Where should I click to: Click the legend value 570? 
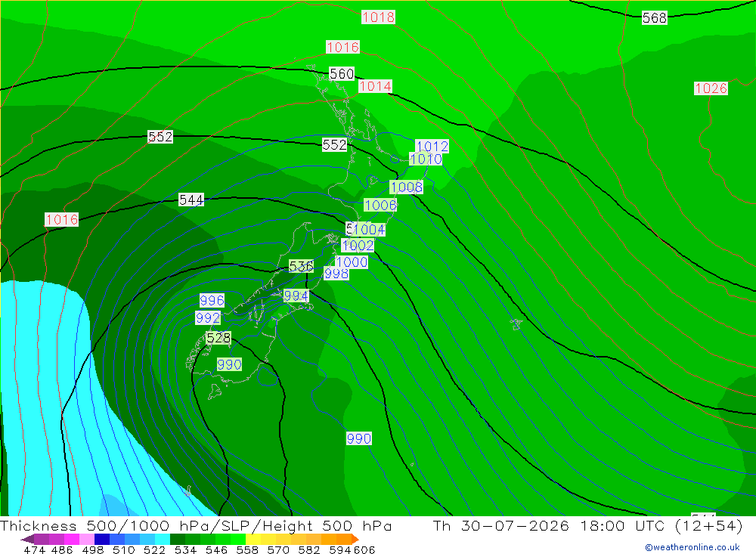point(278,549)
